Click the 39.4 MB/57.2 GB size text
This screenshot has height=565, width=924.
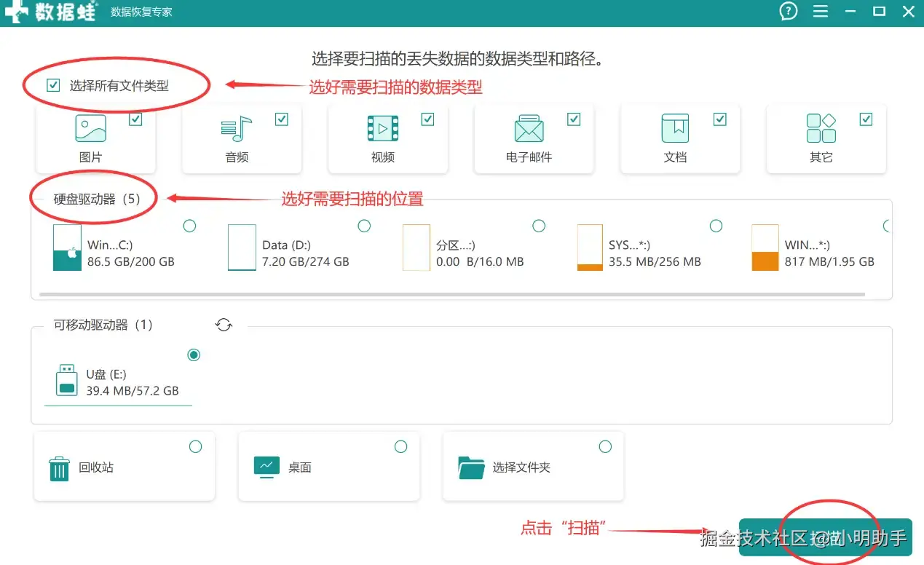(133, 391)
